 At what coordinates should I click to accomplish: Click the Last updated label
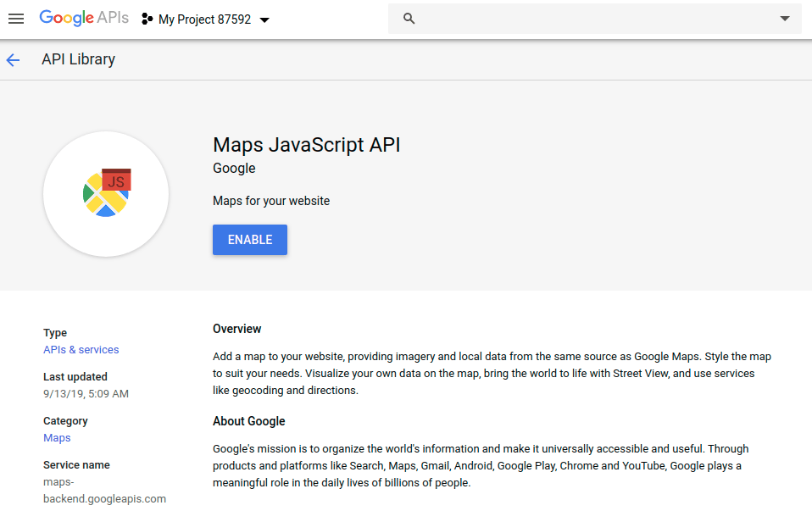(75, 376)
